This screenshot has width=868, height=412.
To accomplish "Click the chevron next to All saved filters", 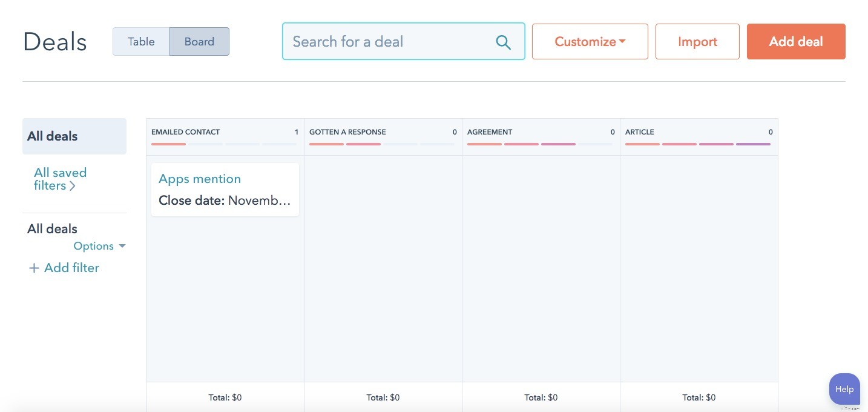I will [x=73, y=186].
